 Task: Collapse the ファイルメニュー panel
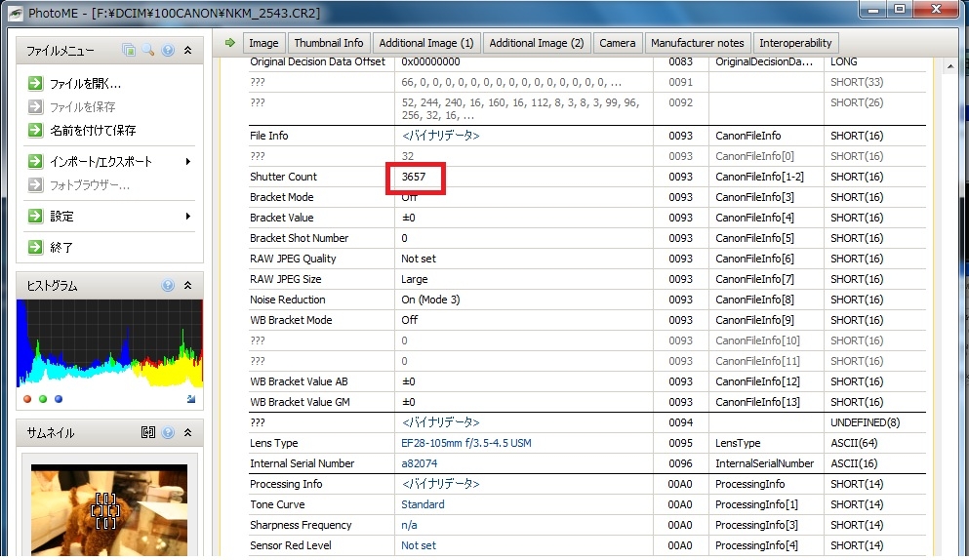click(x=187, y=51)
